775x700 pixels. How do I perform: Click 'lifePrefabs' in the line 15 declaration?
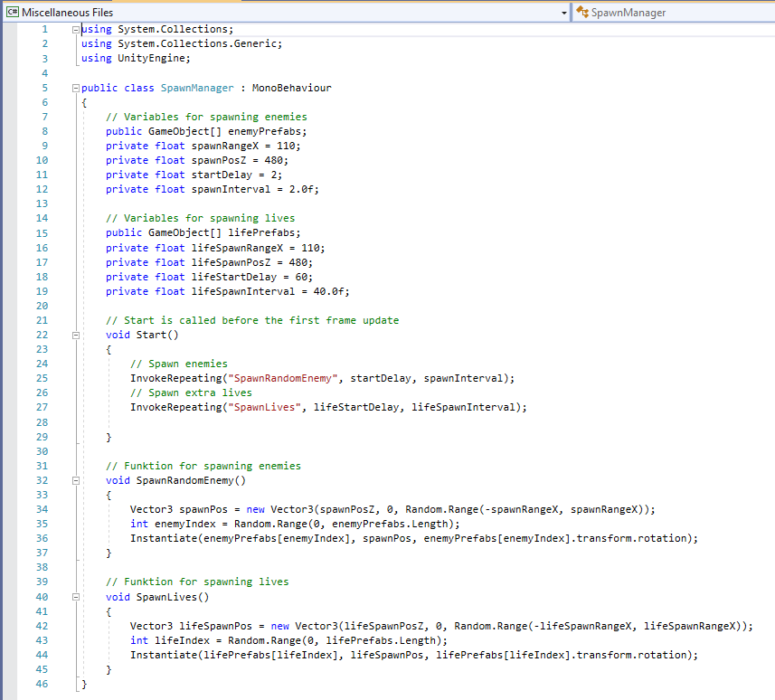click(x=261, y=232)
